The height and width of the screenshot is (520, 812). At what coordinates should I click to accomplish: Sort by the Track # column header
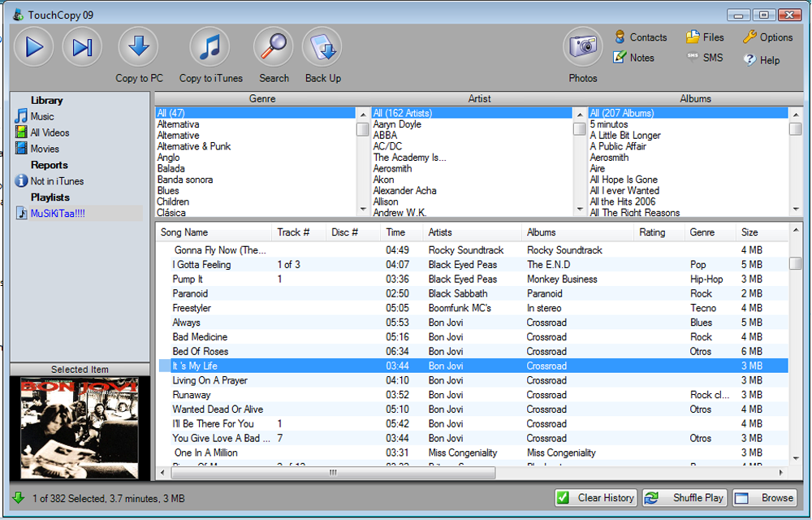(x=299, y=232)
